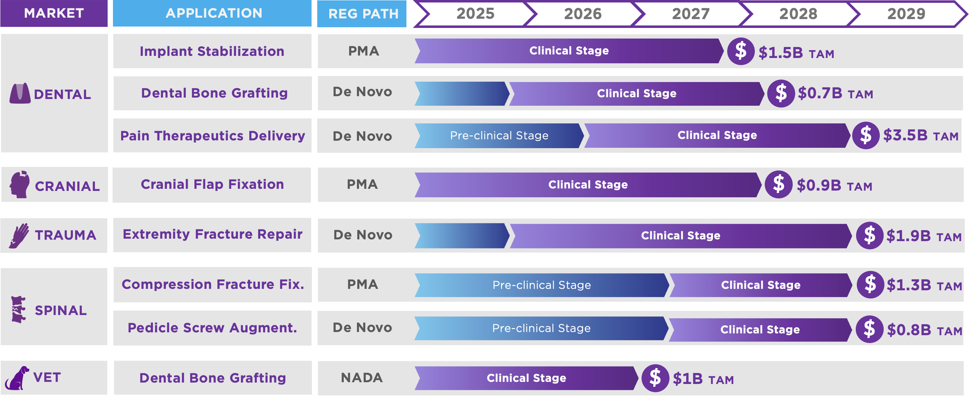Viewport: 980px width, 396px height.
Task: Click the NADA regulatory path cell
Action: 362,378
